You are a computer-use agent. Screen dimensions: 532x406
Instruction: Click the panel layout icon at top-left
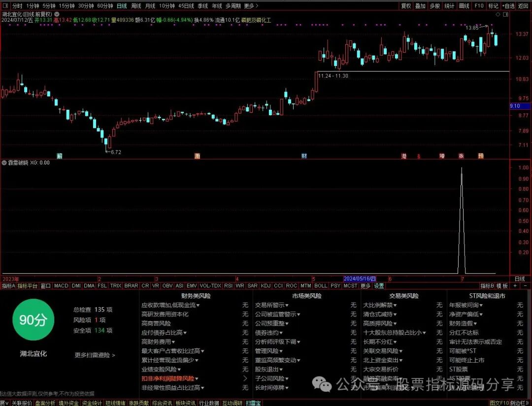tap(5, 6)
